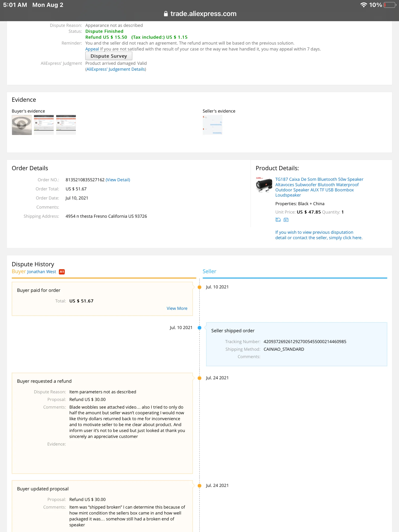Click the Evidence section heading
This screenshot has height=532, width=399.
(x=24, y=100)
